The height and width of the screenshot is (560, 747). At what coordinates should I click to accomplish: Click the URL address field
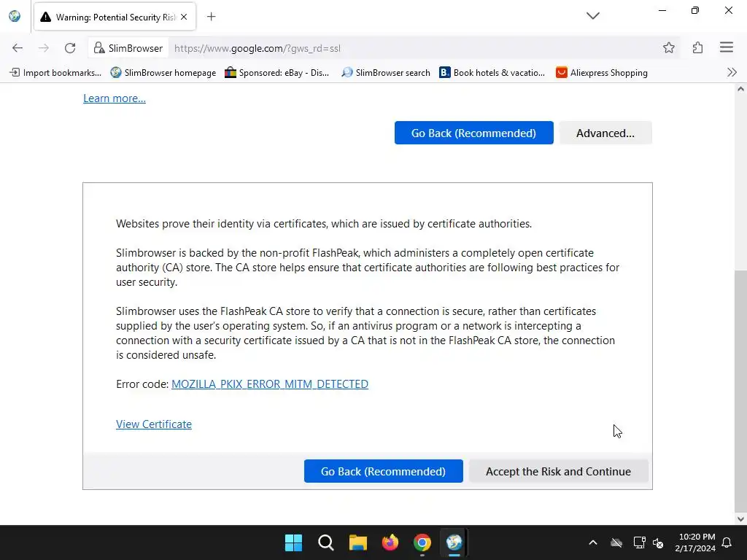pyautogui.click(x=414, y=48)
